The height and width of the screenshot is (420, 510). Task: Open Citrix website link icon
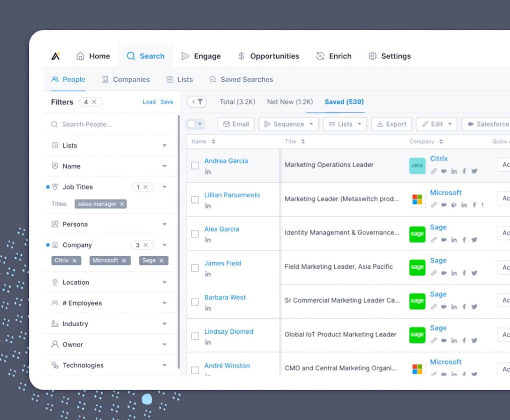[434, 171]
